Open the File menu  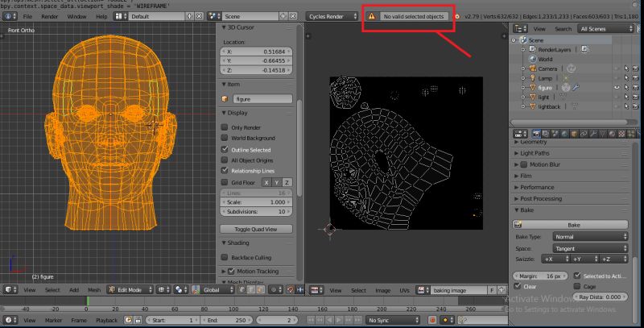tap(27, 16)
